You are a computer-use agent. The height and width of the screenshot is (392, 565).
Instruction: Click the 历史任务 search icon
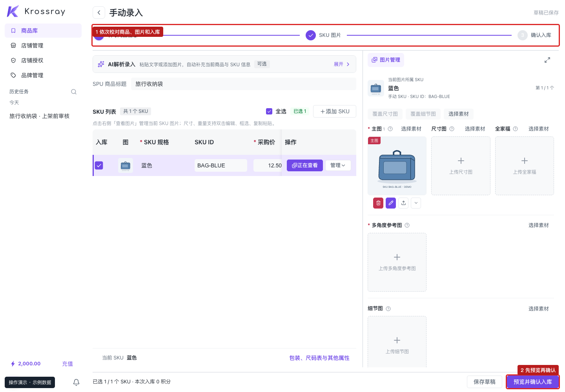click(x=74, y=92)
